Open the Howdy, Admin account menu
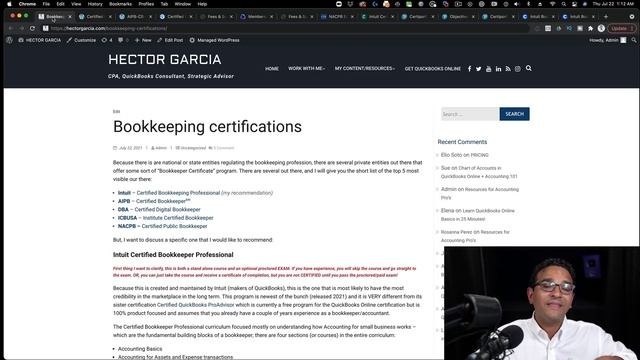 pyautogui.click(x=607, y=40)
